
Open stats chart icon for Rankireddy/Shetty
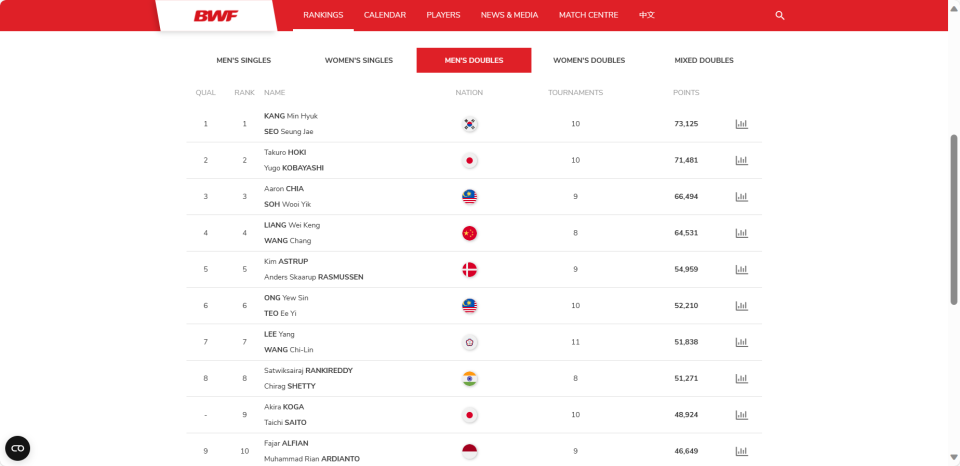coord(741,378)
